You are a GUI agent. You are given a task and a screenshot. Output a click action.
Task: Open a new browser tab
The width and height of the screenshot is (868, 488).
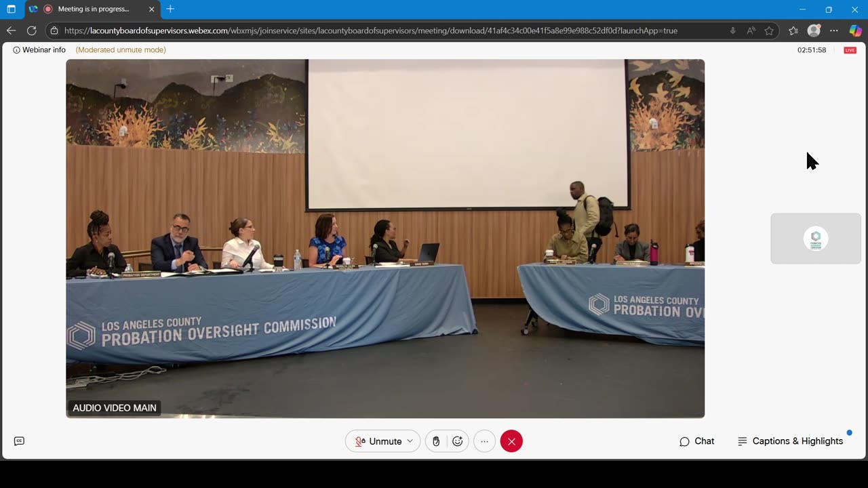click(170, 9)
